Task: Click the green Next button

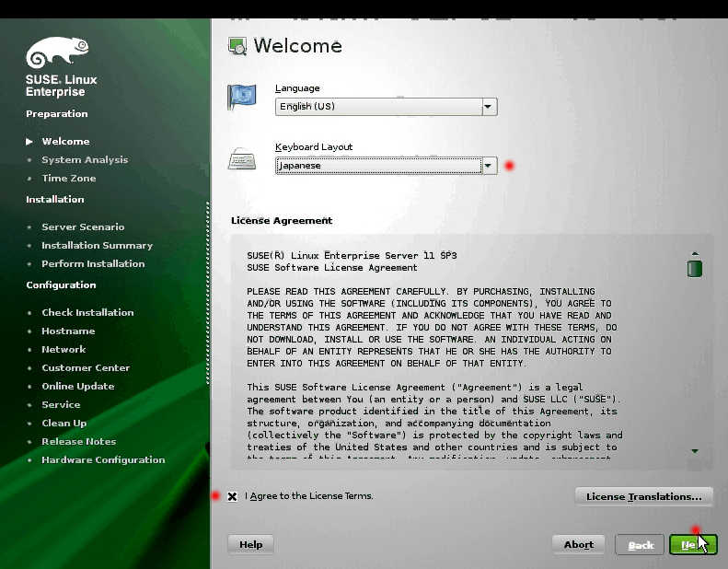Action: pos(693,545)
